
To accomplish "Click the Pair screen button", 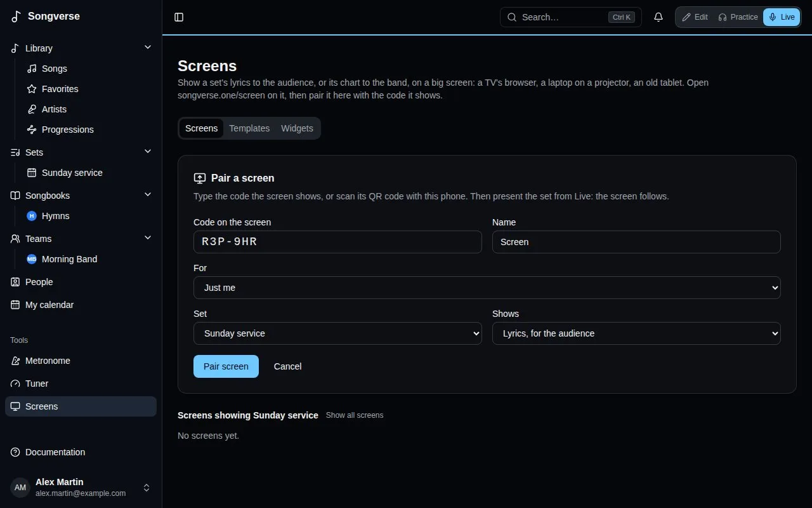I will point(226,366).
